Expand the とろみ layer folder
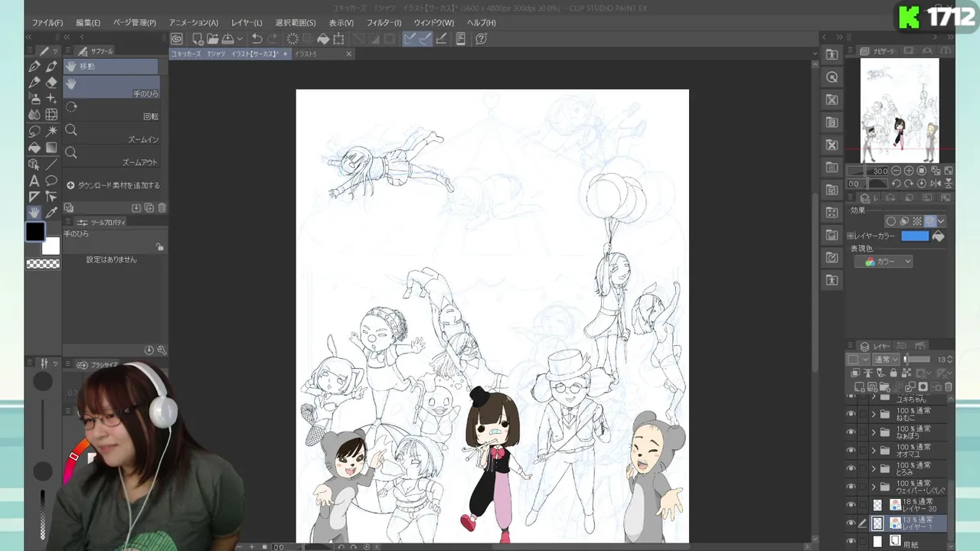 (x=874, y=468)
